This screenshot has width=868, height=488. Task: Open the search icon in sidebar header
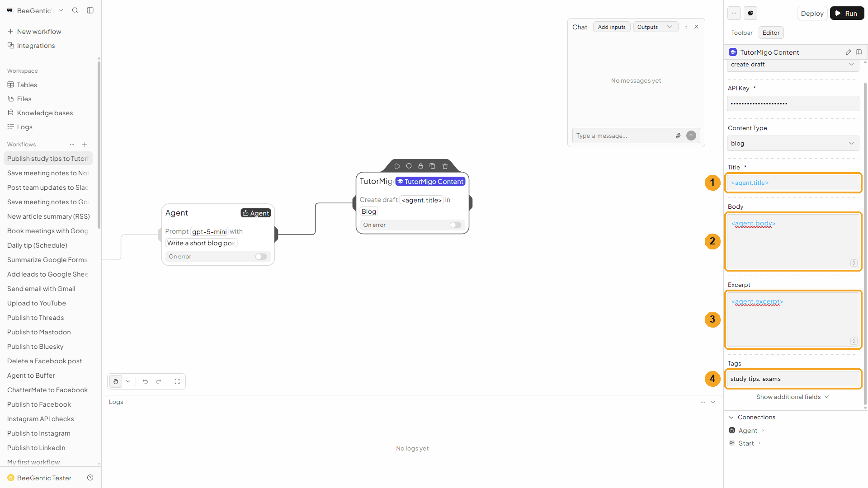[x=75, y=10]
